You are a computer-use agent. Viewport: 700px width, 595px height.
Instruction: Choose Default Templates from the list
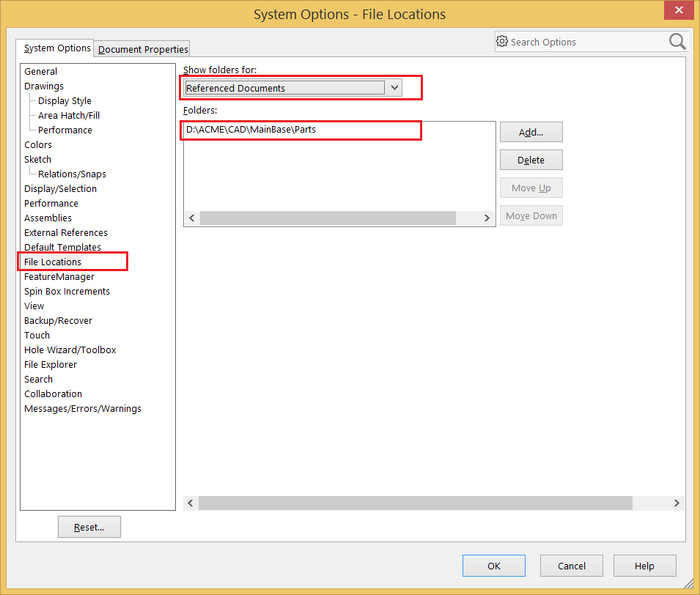(x=62, y=247)
